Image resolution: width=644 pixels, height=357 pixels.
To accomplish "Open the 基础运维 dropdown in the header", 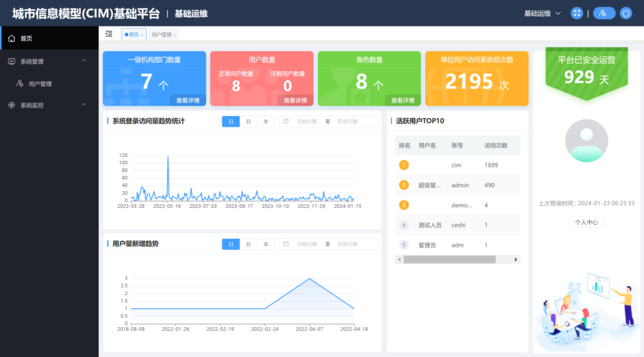I will [543, 13].
